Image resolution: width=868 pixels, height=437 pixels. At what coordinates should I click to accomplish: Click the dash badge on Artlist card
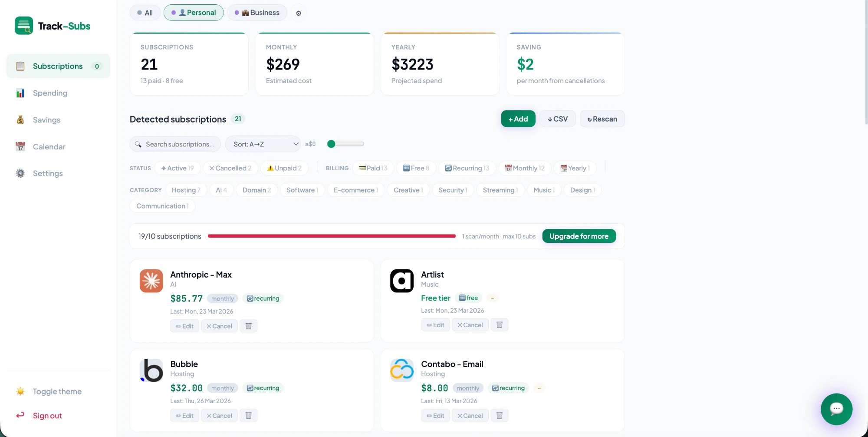pos(493,298)
